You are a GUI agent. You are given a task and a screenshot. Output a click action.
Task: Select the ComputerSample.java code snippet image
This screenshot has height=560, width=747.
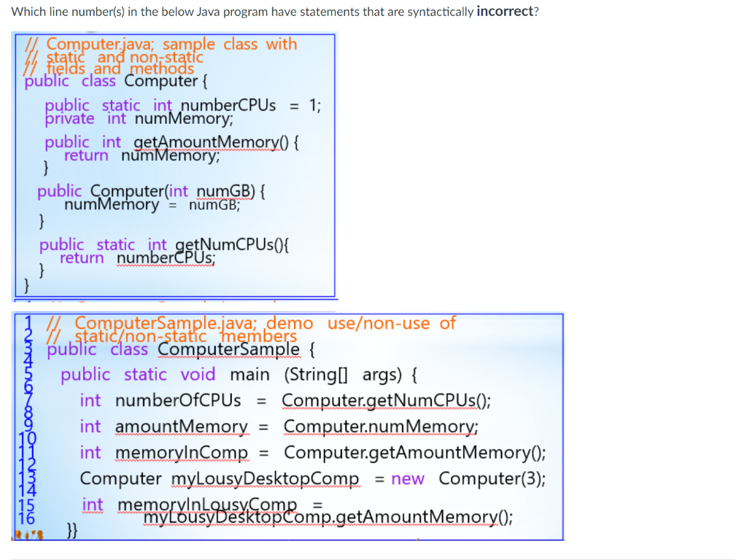[x=288, y=427]
